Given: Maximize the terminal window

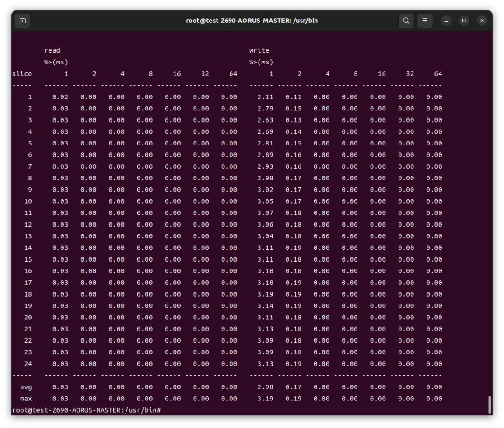Looking at the screenshot, I should [464, 21].
